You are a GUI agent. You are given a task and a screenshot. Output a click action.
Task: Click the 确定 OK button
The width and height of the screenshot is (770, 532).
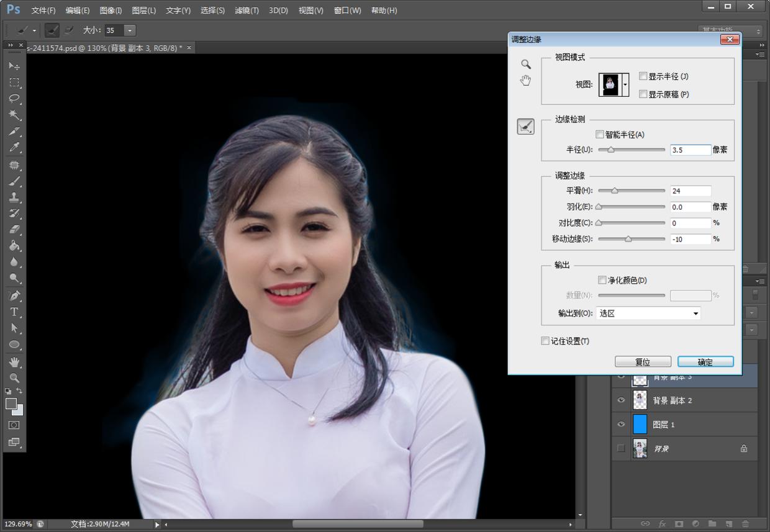click(x=705, y=362)
